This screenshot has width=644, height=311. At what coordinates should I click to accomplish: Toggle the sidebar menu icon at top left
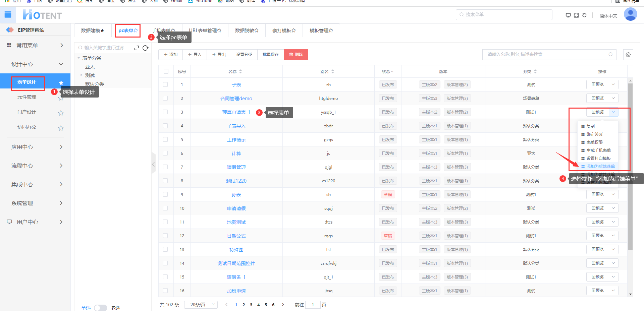[8, 14]
